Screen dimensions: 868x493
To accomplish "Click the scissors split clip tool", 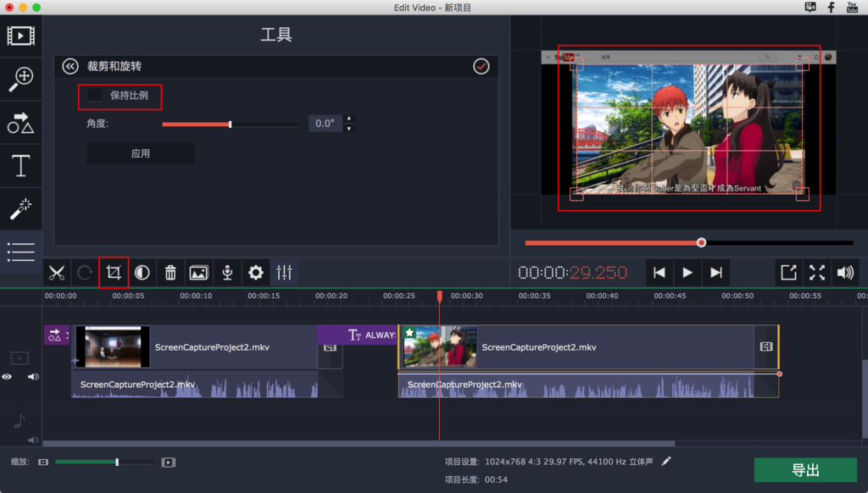I will pos(57,273).
